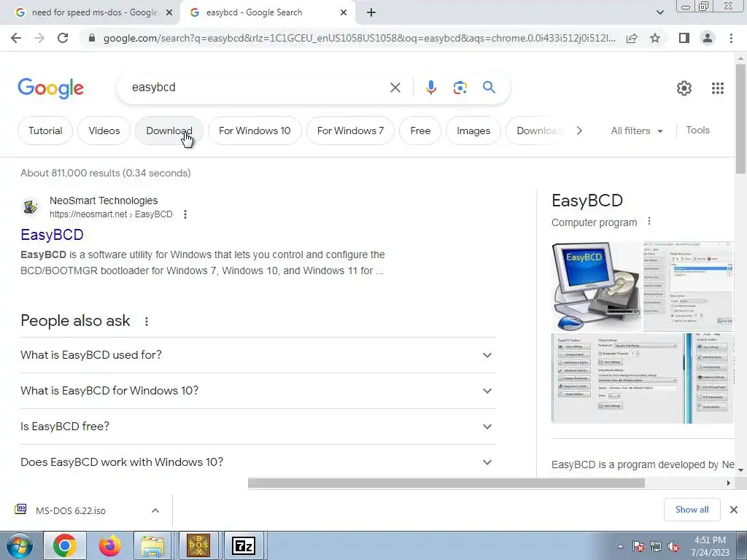
Task: Click the blue magnifier search icon
Action: [x=489, y=87]
